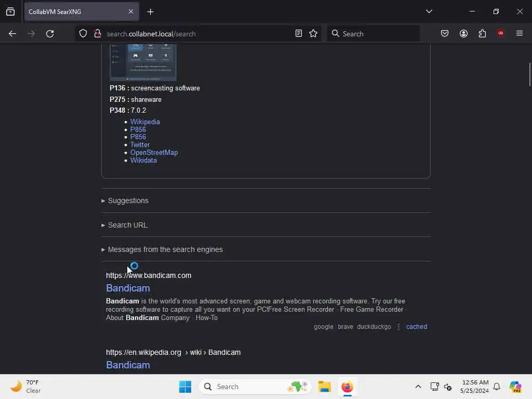Image resolution: width=532 pixels, height=399 pixels.
Task: Click the brave engine label
Action: [345, 327]
